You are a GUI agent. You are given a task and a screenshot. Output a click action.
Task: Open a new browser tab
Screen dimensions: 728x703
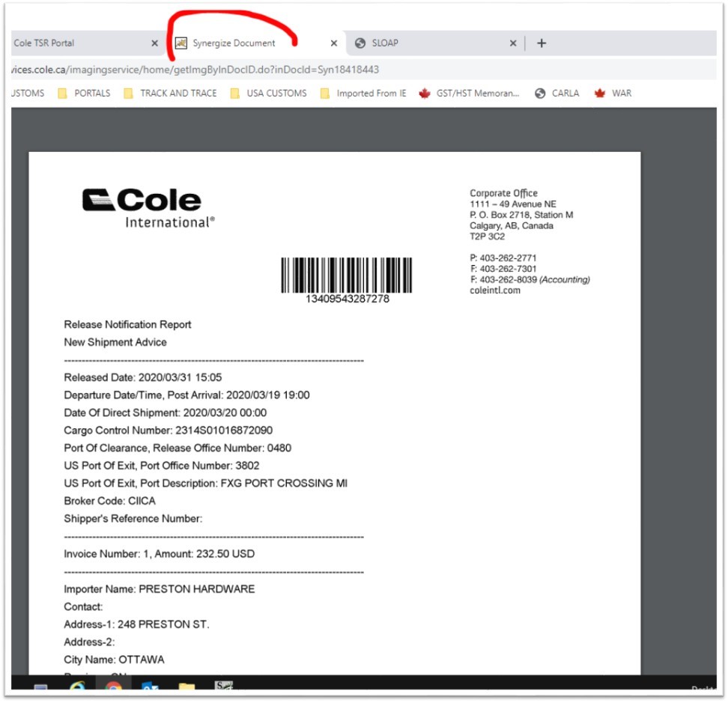[x=542, y=43]
